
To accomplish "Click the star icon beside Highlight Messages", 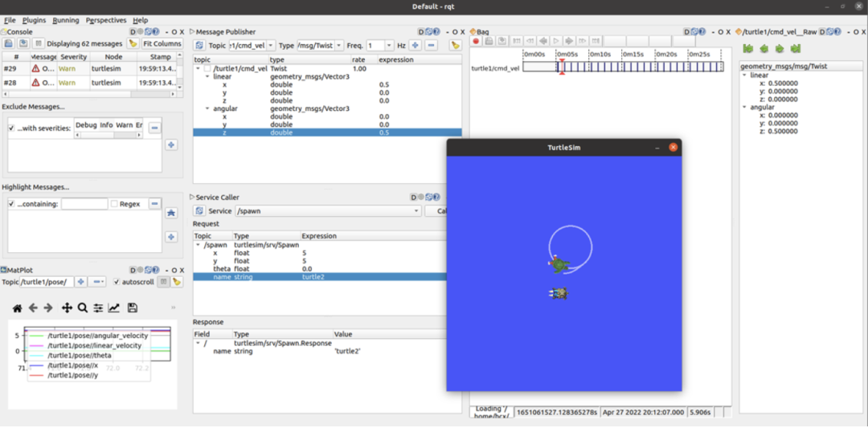I will [172, 213].
